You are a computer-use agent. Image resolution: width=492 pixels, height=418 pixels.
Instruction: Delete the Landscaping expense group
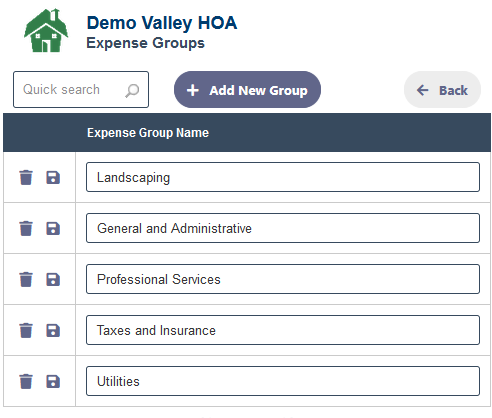[26, 177]
